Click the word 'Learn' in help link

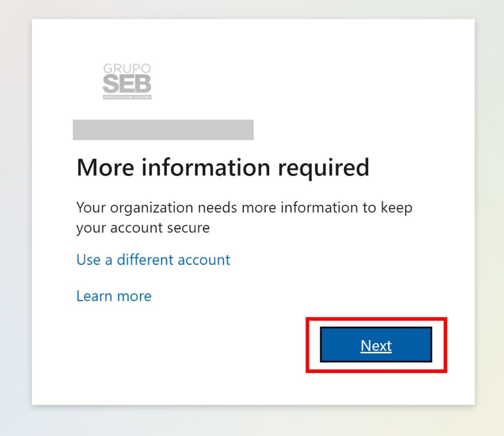(94, 296)
